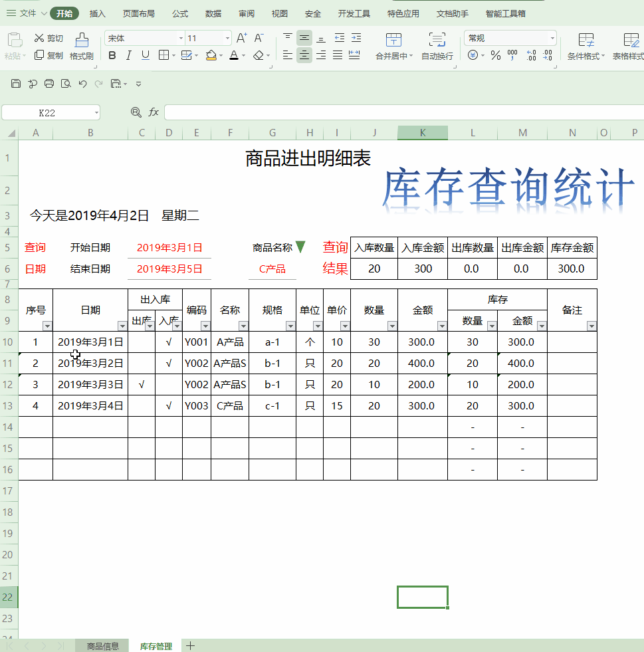Click the cell borders icon
This screenshot has height=652, width=644.
[163, 55]
